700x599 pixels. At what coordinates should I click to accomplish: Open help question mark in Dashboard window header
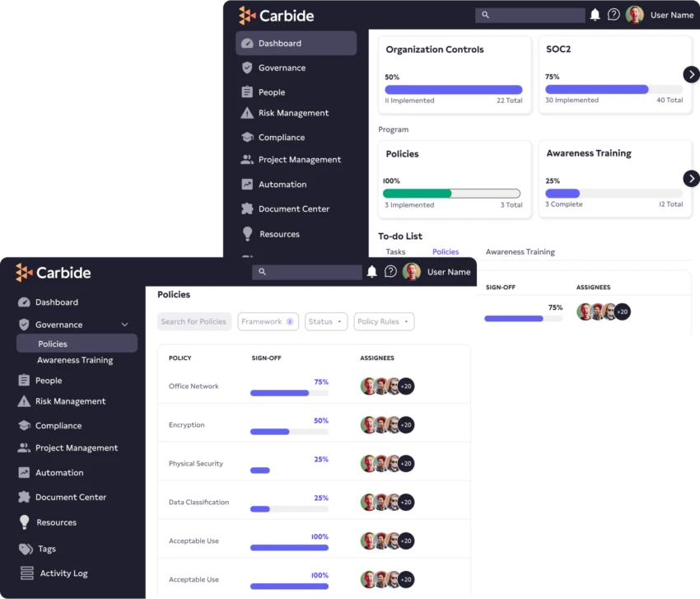[x=614, y=15]
